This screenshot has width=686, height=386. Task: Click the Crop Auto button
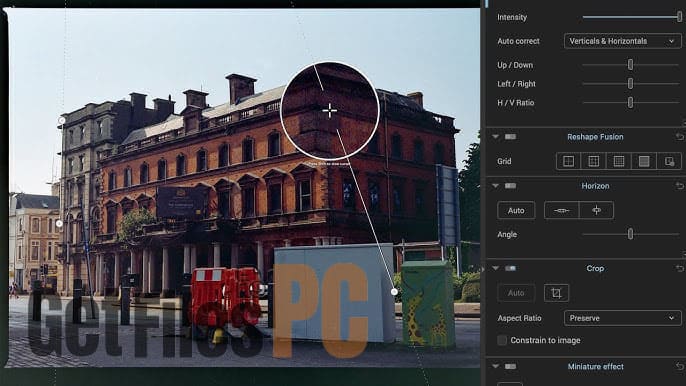[x=516, y=293]
